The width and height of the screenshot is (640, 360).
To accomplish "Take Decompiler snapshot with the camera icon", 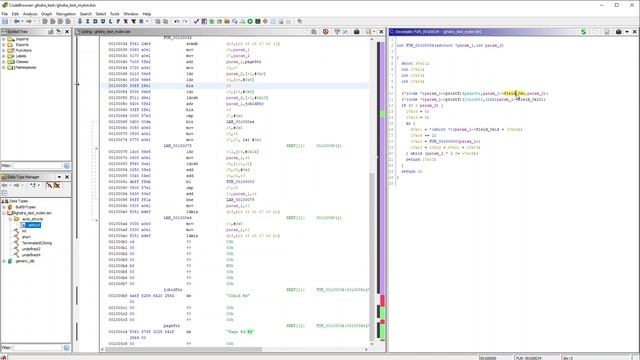I will pyautogui.click(x=618, y=31).
